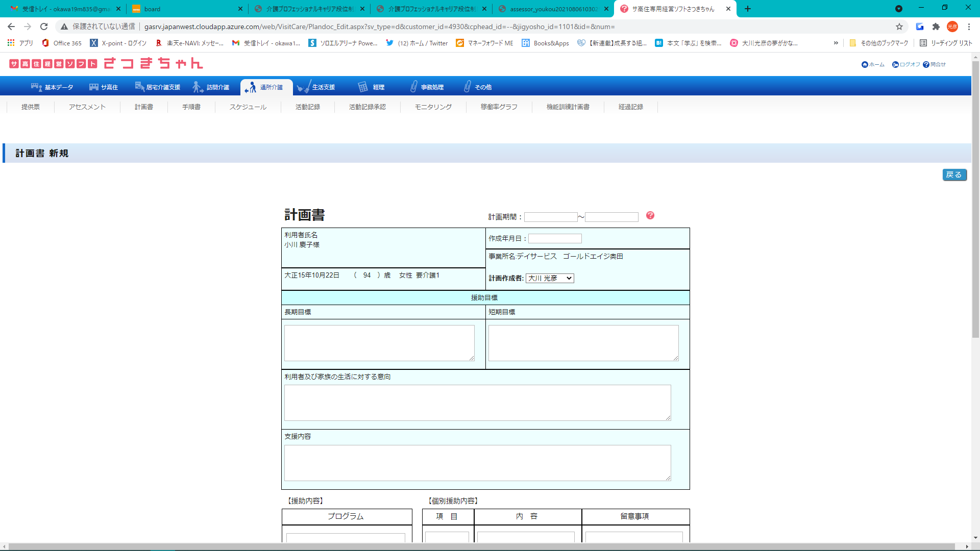This screenshot has height=551, width=980.
Task: Open the browser extensions puzzle icon
Action: pyautogui.click(x=936, y=27)
